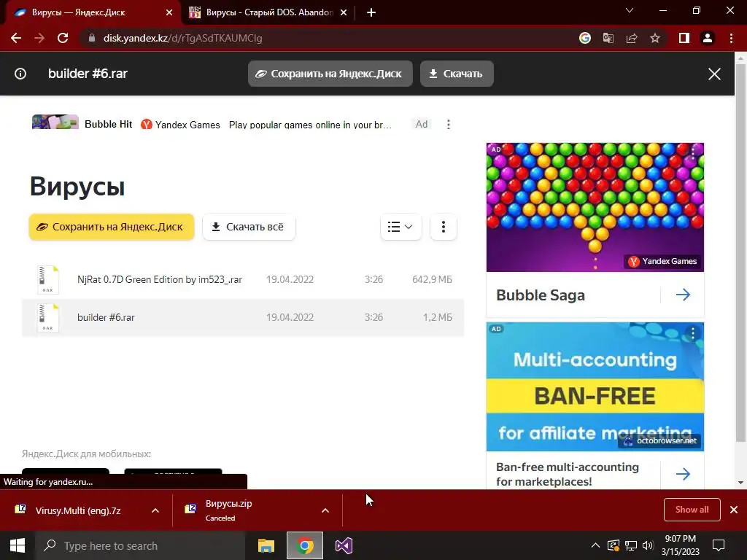Save the Вирусы folder to Yandex Disk
The image size is (747, 560).
pos(112,227)
